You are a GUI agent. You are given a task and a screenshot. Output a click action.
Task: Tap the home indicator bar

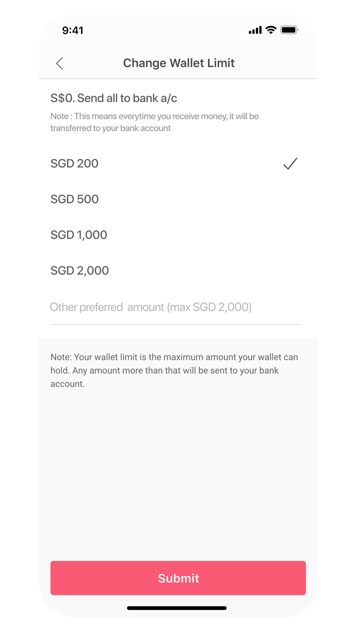pyautogui.click(x=177, y=608)
